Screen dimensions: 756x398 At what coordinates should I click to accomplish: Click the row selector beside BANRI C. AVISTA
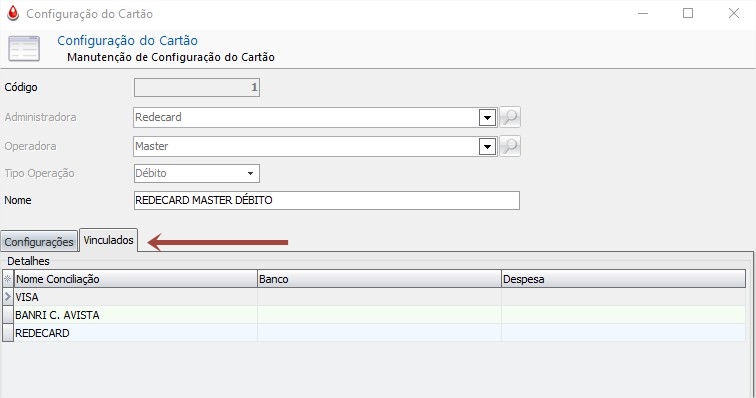(x=8, y=315)
